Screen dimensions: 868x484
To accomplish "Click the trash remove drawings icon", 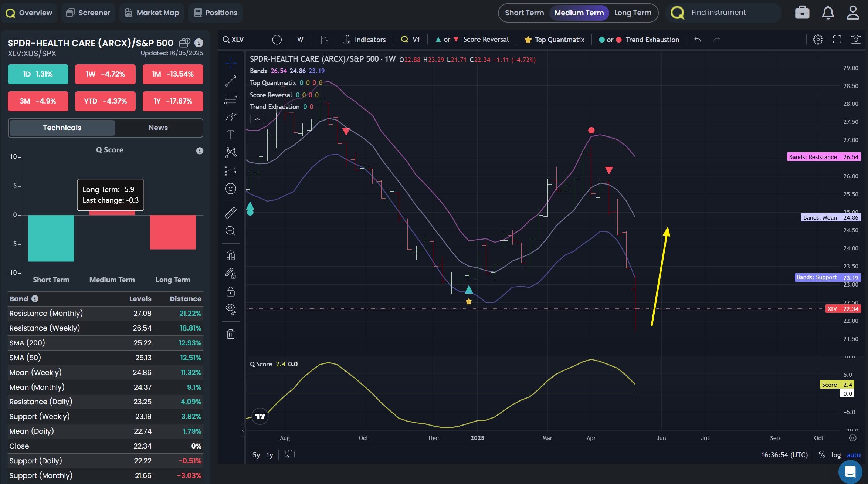I will tap(231, 334).
